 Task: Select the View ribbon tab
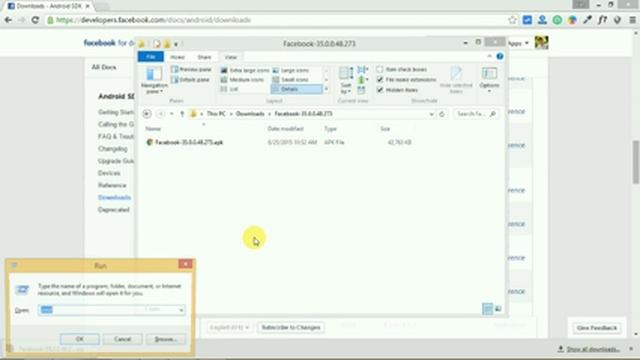pyautogui.click(x=231, y=57)
